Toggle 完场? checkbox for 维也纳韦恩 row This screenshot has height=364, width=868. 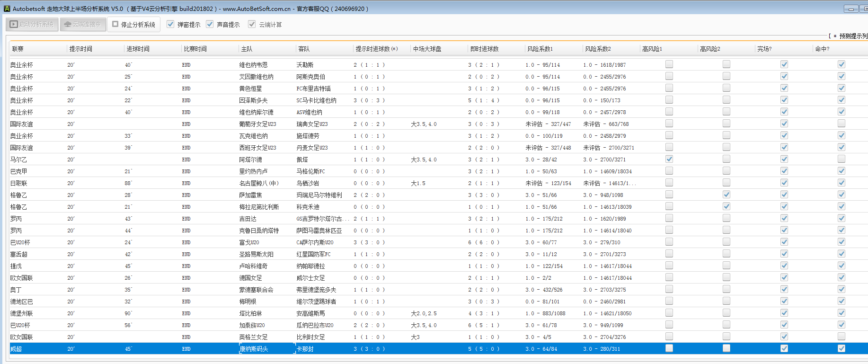784,64
